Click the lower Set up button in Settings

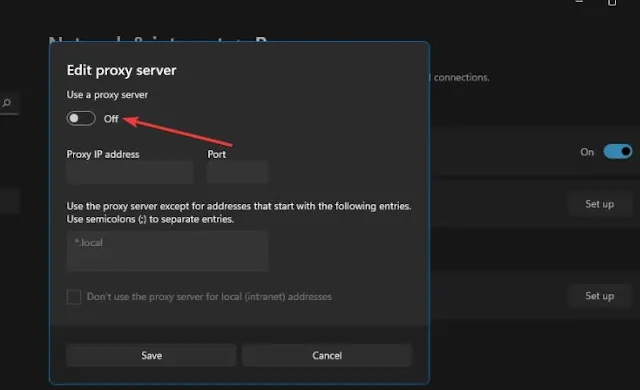600,296
